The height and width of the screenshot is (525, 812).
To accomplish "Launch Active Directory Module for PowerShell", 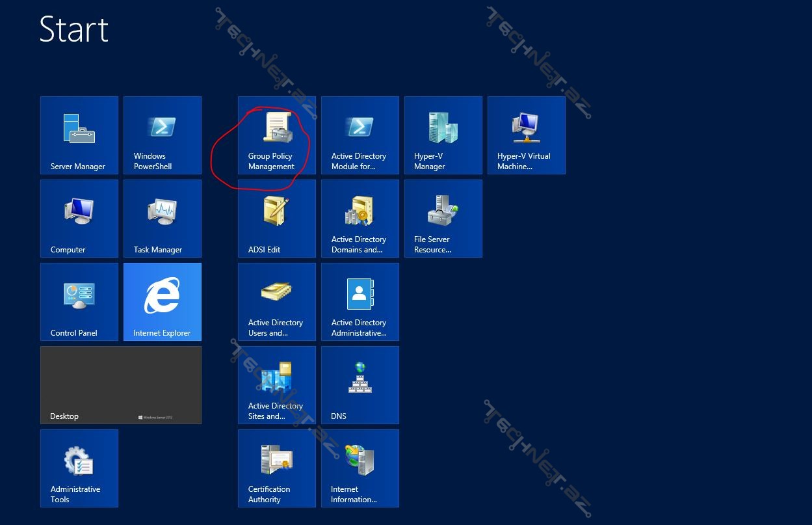I will pos(360,135).
